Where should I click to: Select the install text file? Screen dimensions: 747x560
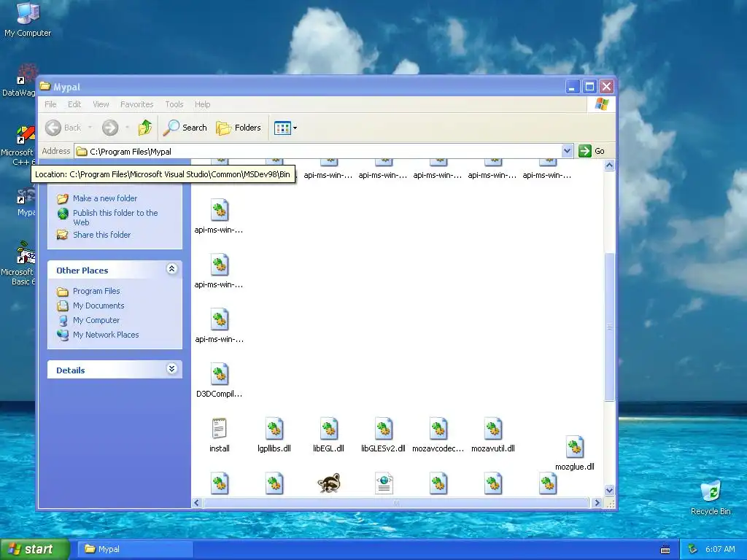coord(219,435)
